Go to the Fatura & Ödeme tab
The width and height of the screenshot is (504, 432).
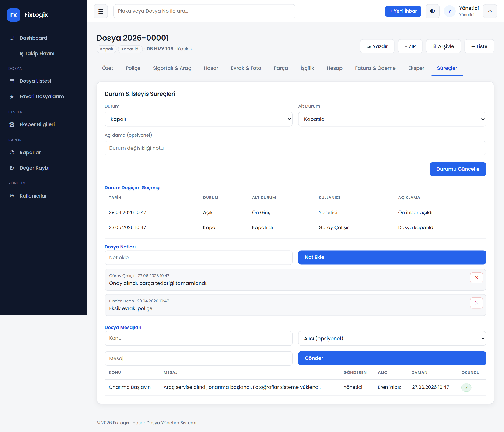pyautogui.click(x=375, y=68)
